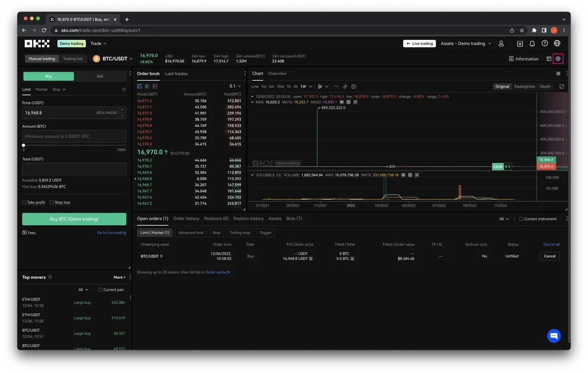588x373 pixels.
Task: Switch to the Last trades tab
Action: [x=176, y=74]
